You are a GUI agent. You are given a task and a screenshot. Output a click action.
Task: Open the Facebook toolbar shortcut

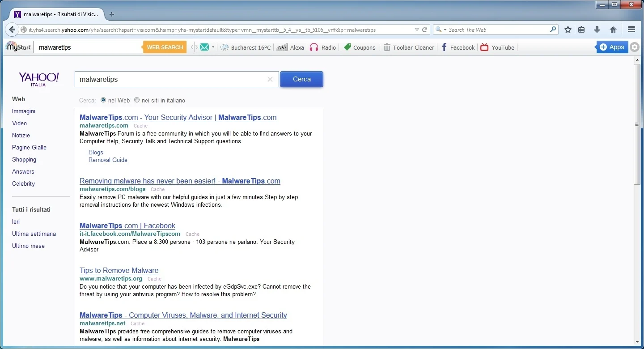[x=458, y=47]
